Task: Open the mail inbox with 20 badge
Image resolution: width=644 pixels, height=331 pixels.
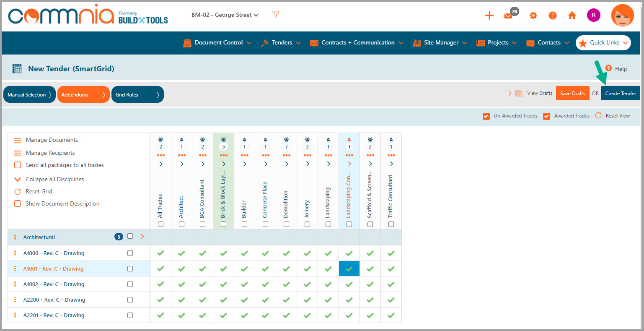Action: [508, 16]
